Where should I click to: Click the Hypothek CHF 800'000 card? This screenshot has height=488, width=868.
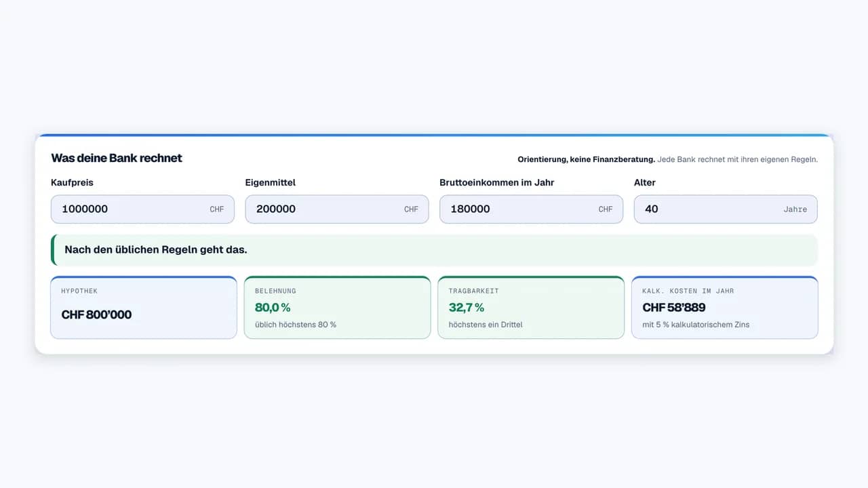click(x=144, y=308)
